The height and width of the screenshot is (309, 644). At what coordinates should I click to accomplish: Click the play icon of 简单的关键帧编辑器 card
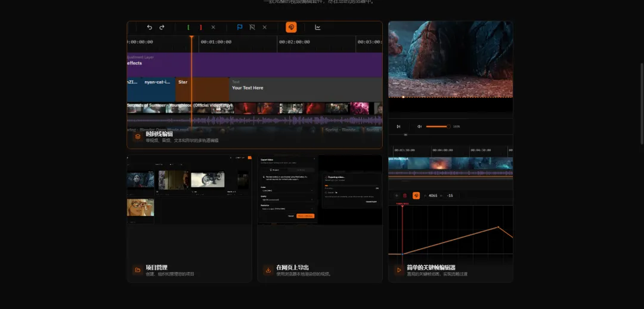[398, 270]
